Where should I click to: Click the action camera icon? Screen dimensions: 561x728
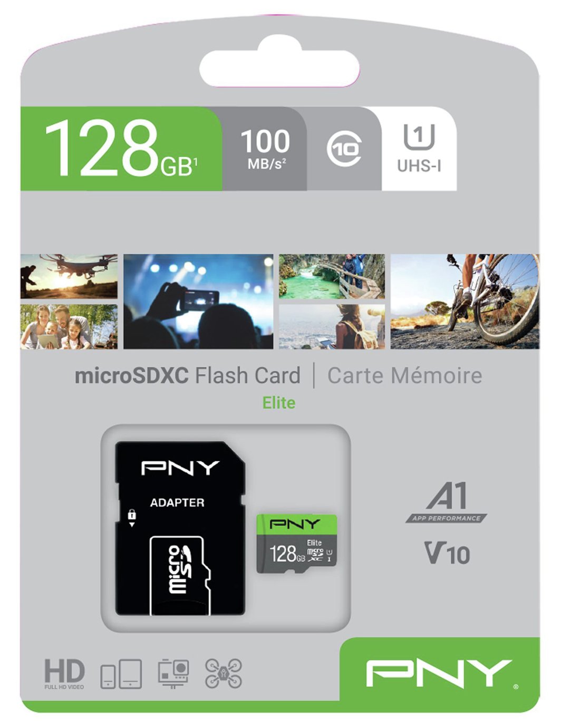click(x=173, y=673)
